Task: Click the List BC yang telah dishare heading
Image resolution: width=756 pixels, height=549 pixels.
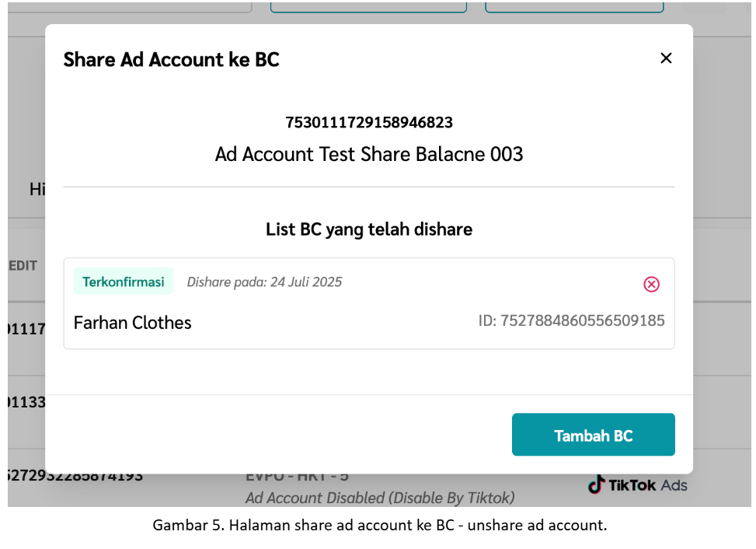Action: (x=369, y=229)
